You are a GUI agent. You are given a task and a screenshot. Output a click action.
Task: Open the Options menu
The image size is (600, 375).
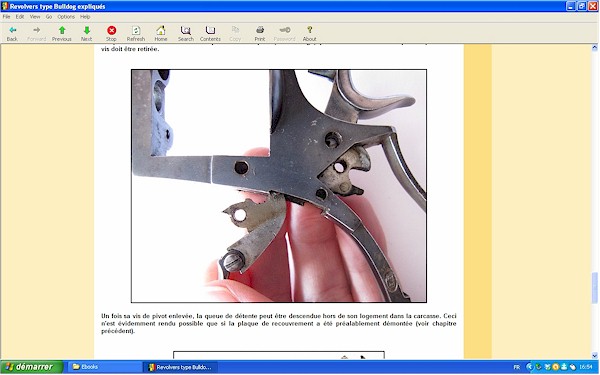point(66,17)
